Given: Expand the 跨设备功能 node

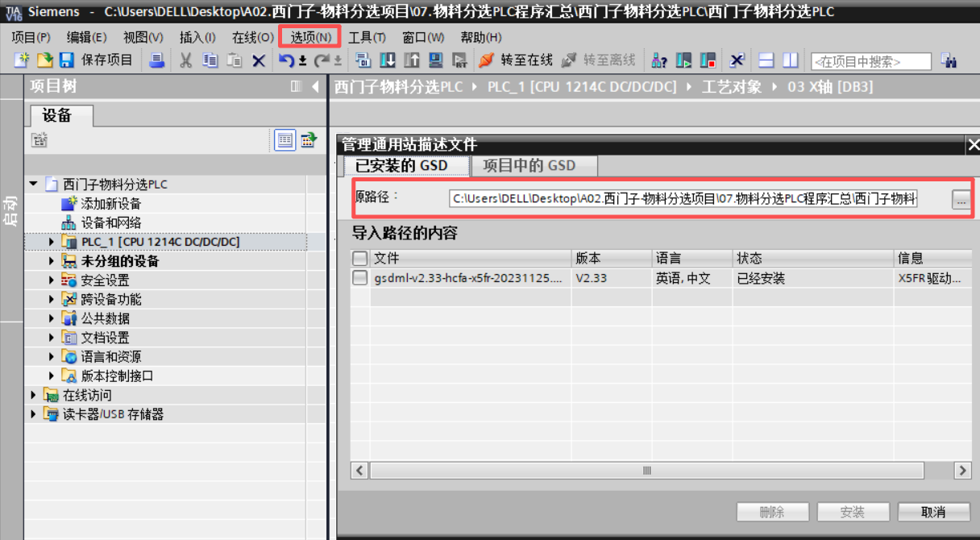Looking at the screenshot, I should (x=52, y=299).
